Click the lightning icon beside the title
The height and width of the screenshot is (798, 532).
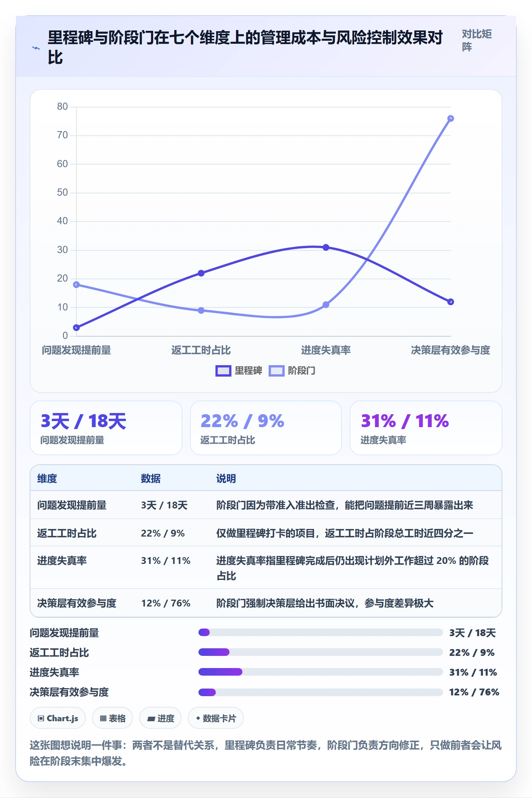tap(36, 48)
